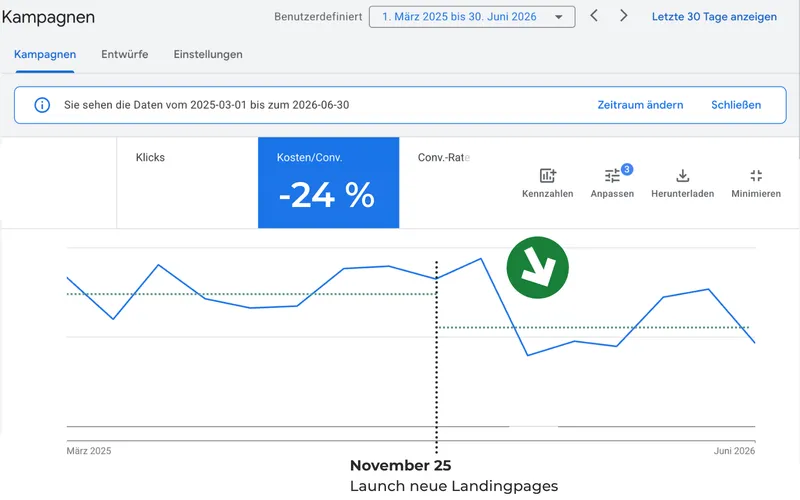800x500 pixels.
Task: Click the März 2025 axis label
Action: point(89,451)
